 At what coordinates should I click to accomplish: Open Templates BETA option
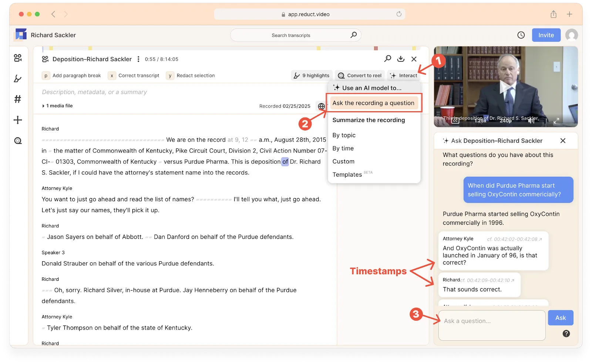(x=352, y=174)
